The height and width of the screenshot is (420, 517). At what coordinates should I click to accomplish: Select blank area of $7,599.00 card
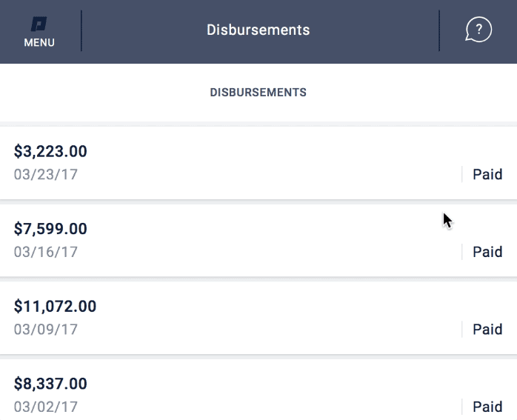tap(264, 240)
